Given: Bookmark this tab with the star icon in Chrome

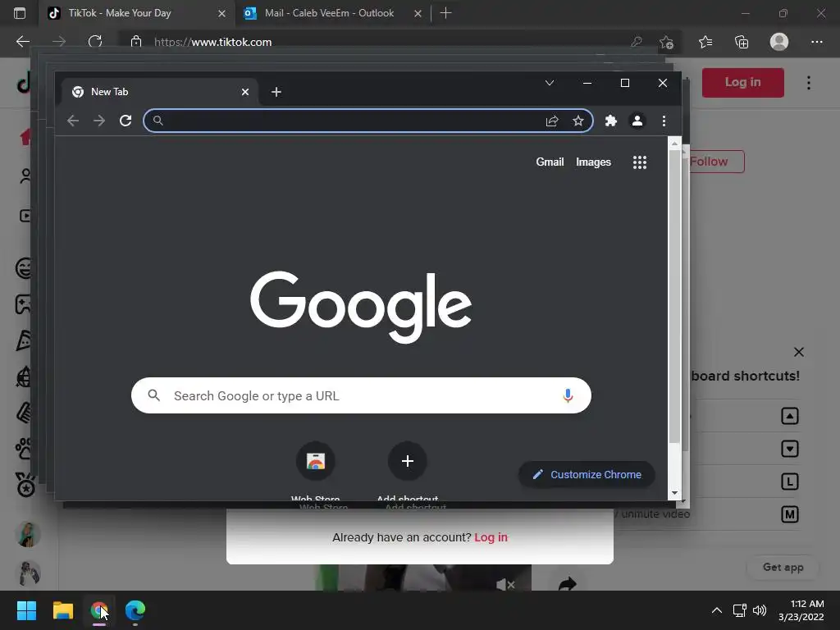Looking at the screenshot, I should (x=578, y=121).
